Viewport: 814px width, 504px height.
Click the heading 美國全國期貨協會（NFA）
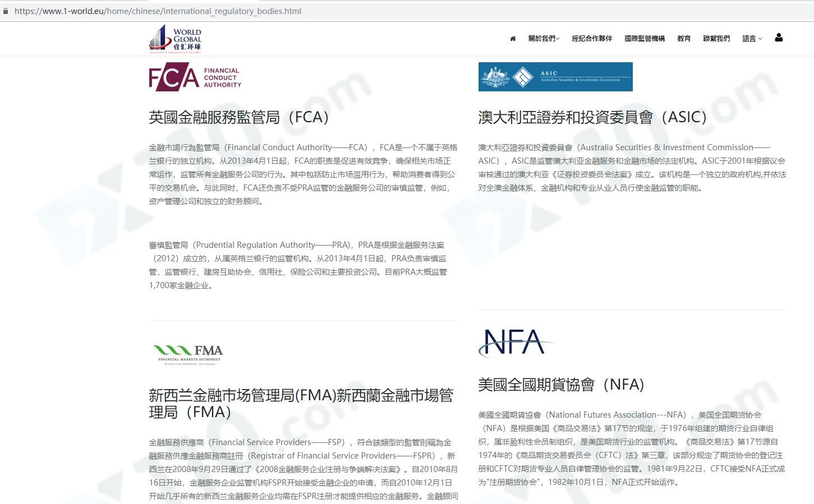coord(561,385)
